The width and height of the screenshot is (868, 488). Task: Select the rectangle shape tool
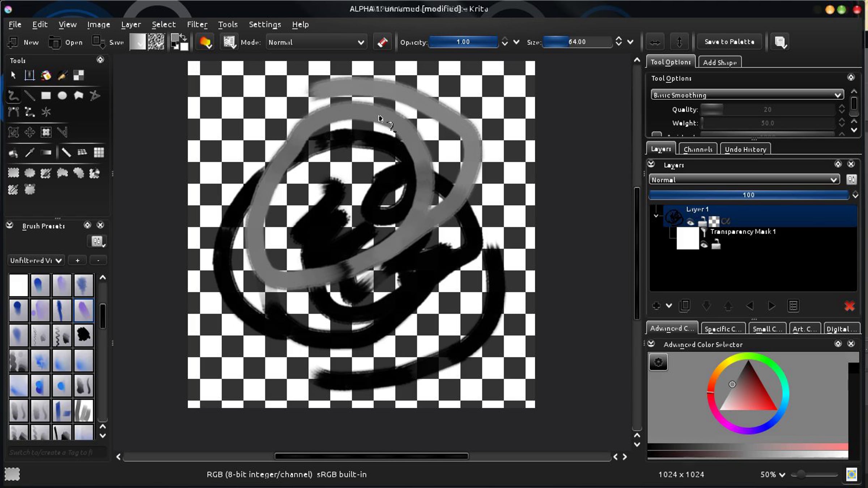point(46,96)
